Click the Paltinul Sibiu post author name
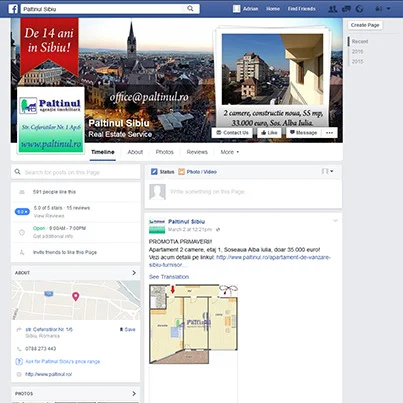This screenshot has width=403, height=403. click(187, 222)
